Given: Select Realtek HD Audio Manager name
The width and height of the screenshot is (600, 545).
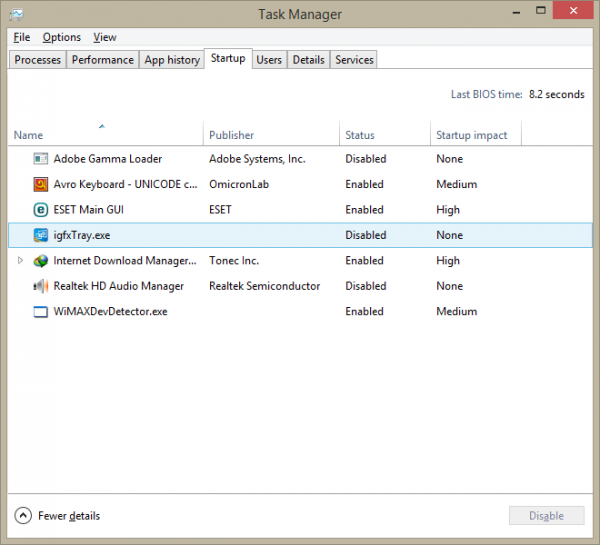Looking at the screenshot, I should (x=119, y=286).
